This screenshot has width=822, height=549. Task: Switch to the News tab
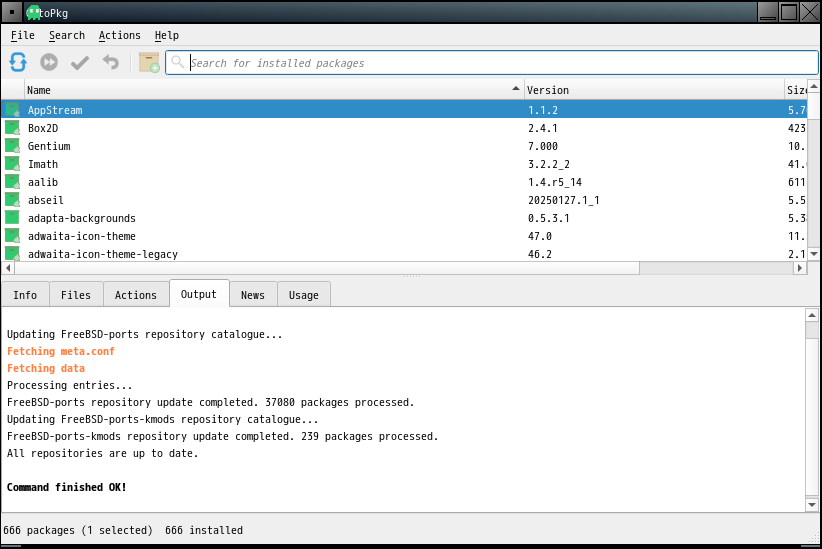253,295
